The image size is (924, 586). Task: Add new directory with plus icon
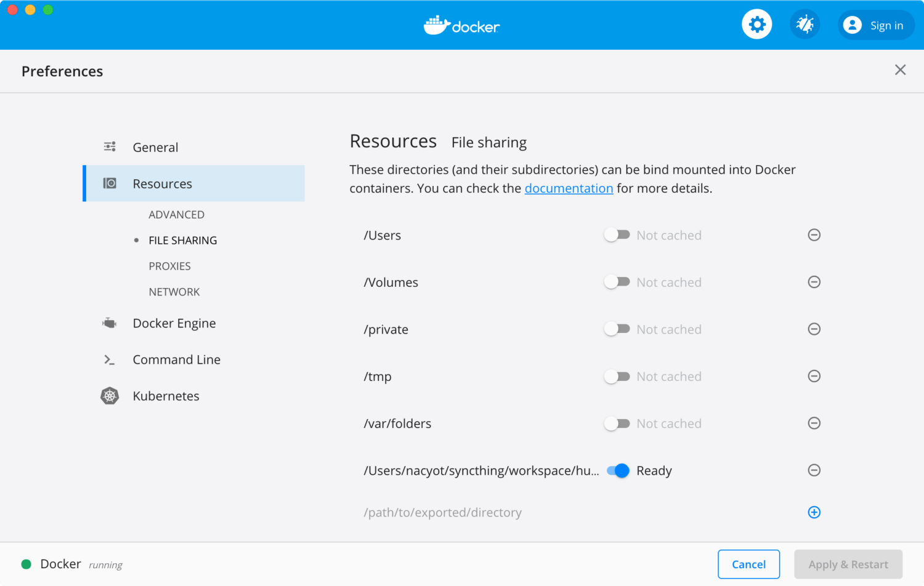click(814, 512)
